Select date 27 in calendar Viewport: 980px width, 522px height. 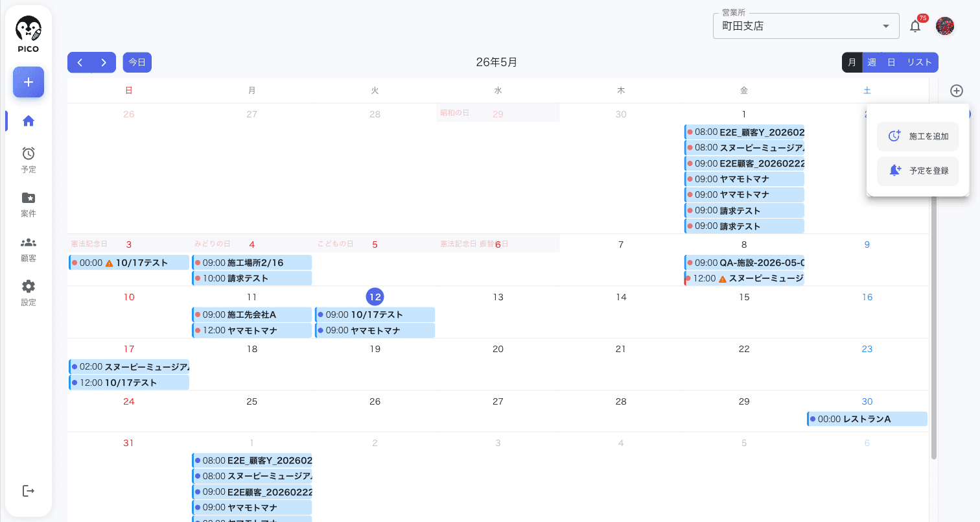498,401
